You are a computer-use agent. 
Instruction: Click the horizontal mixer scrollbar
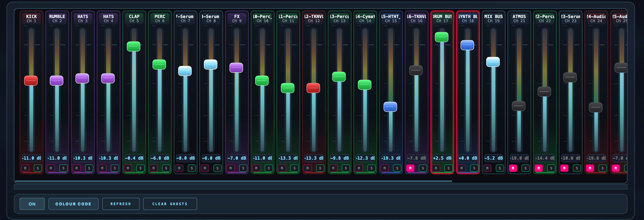click(233, 181)
